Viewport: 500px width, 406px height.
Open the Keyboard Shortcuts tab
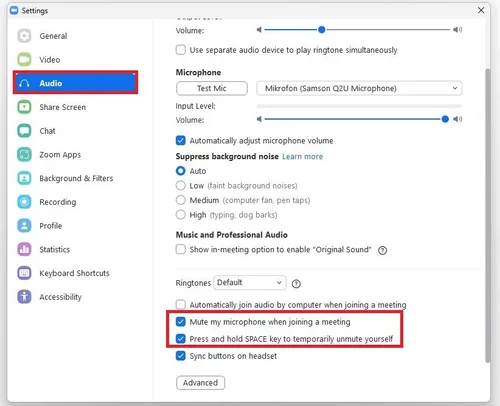75,273
